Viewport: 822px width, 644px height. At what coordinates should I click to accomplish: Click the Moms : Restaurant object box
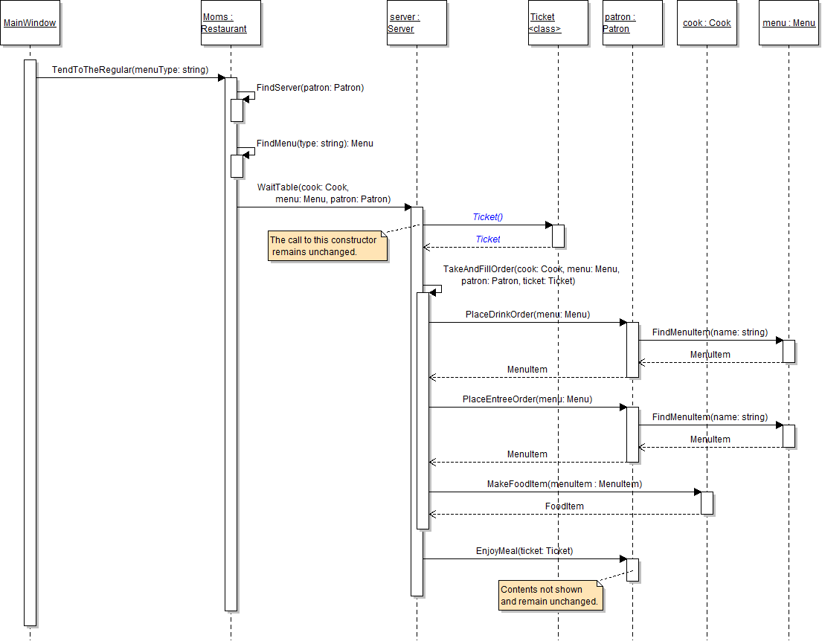tap(231, 23)
